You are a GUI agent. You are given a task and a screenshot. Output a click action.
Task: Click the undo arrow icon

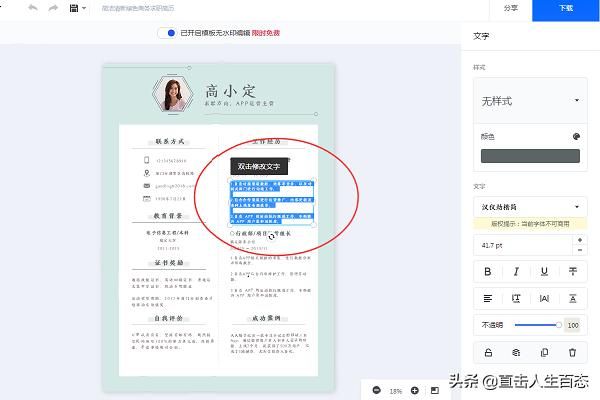click(33, 8)
